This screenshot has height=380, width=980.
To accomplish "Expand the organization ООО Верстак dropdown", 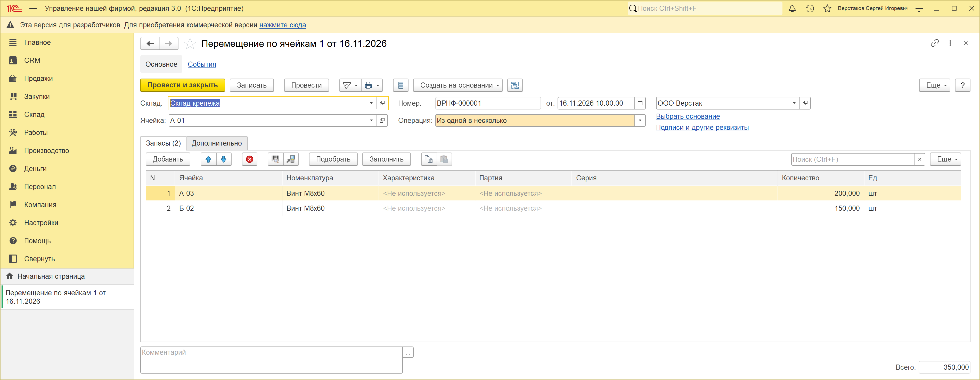I will (x=794, y=103).
